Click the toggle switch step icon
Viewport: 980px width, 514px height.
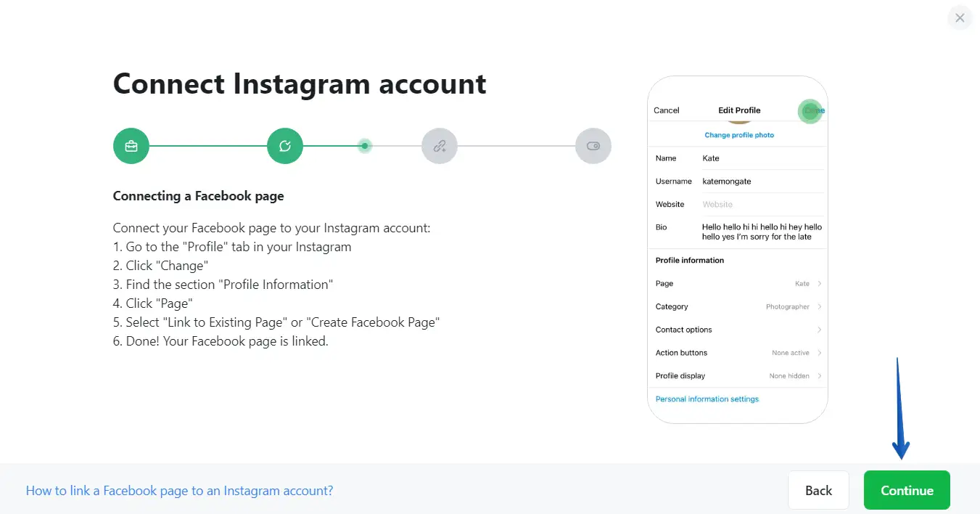click(x=593, y=146)
